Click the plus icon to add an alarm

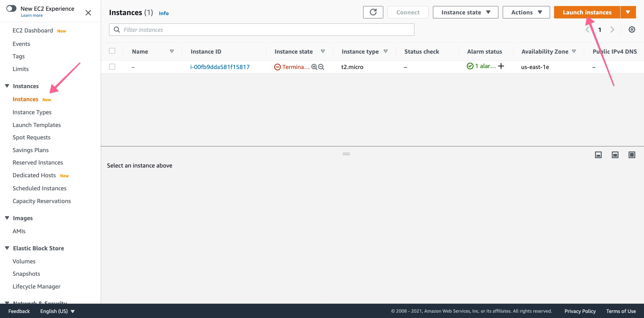(501, 66)
